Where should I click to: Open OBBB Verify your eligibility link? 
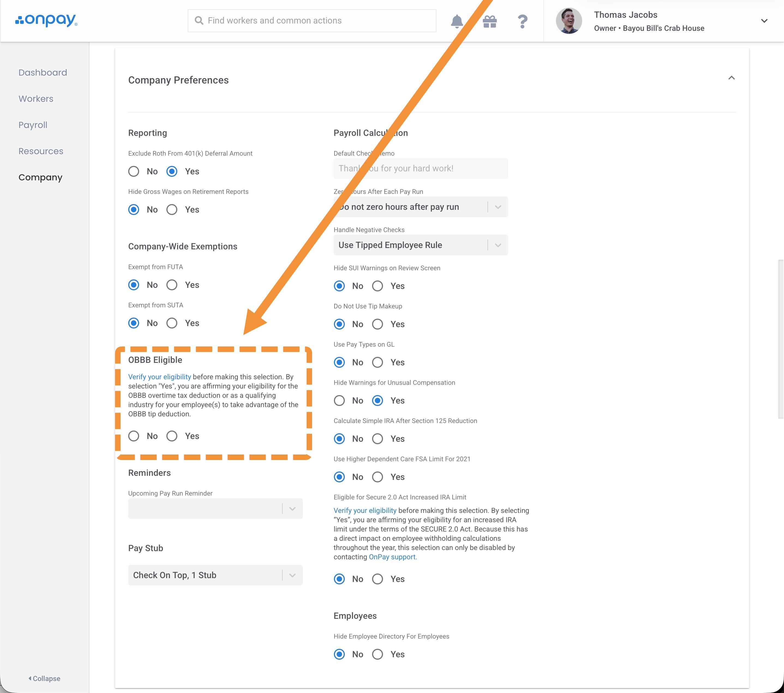click(159, 377)
